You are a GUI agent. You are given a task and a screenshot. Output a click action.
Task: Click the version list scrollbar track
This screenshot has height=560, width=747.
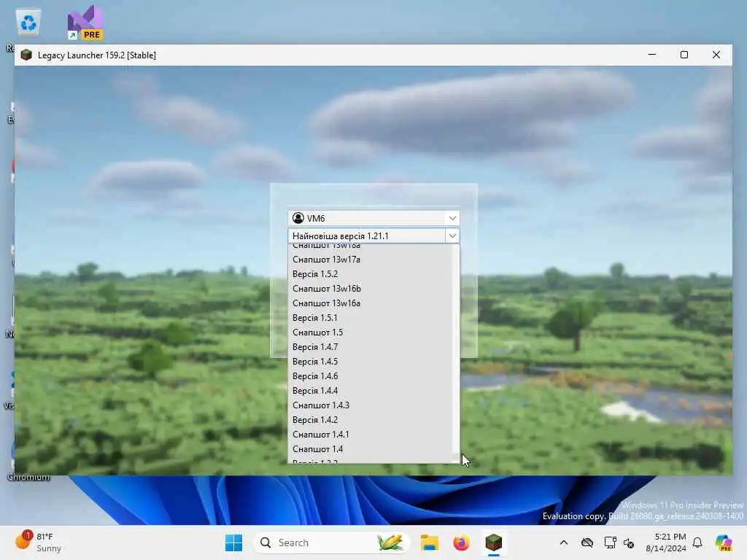(x=455, y=354)
